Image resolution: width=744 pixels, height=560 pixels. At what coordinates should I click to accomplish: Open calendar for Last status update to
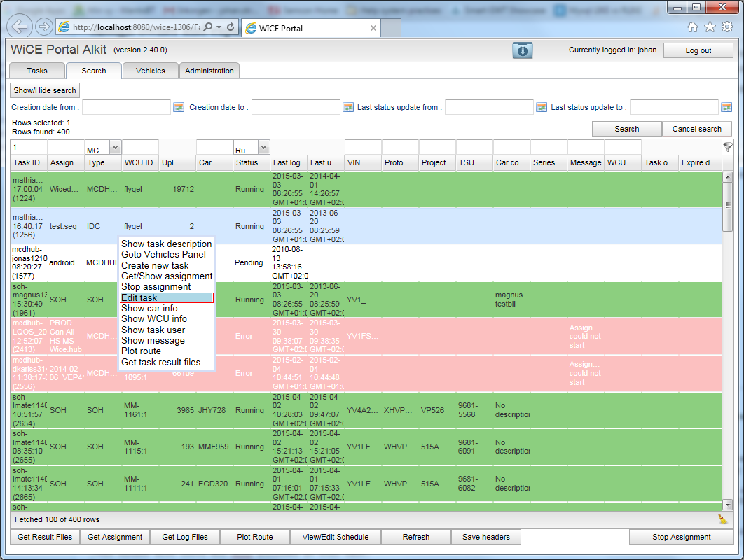pyautogui.click(x=726, y=107)
